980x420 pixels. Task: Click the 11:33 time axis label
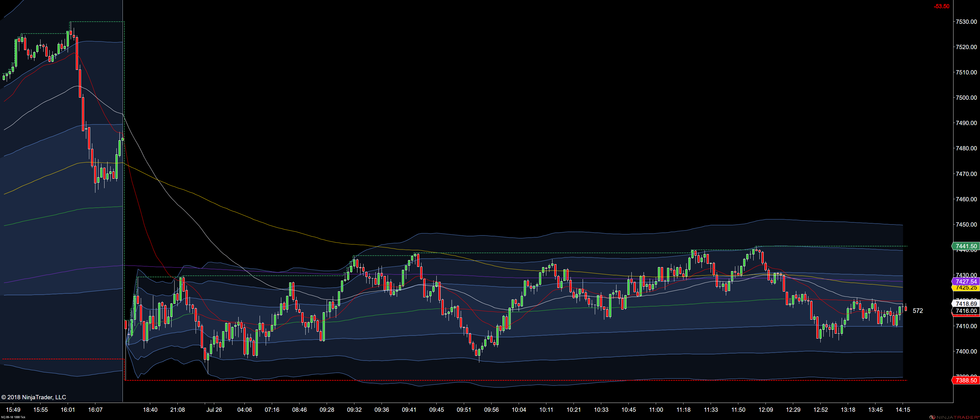point(711,410)
